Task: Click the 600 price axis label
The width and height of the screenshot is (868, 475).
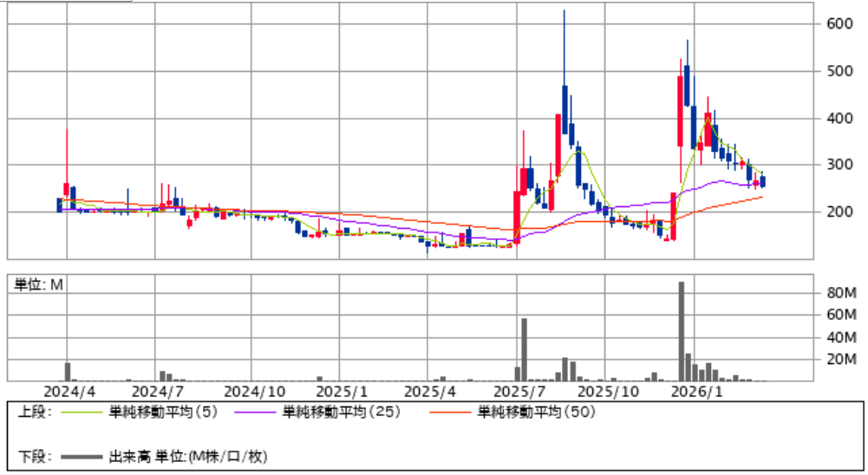Action: (x=836, y=24)
